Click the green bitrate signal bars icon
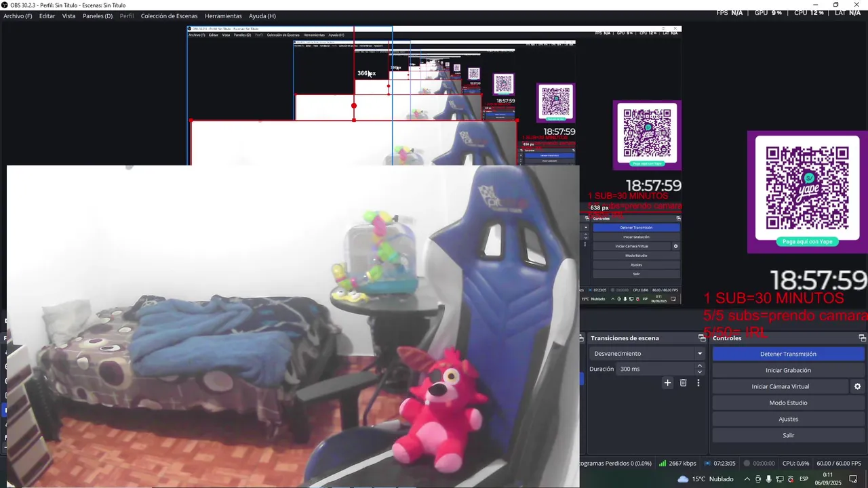The width and height of the screenshot is (868, 488). tap(662, 464)
